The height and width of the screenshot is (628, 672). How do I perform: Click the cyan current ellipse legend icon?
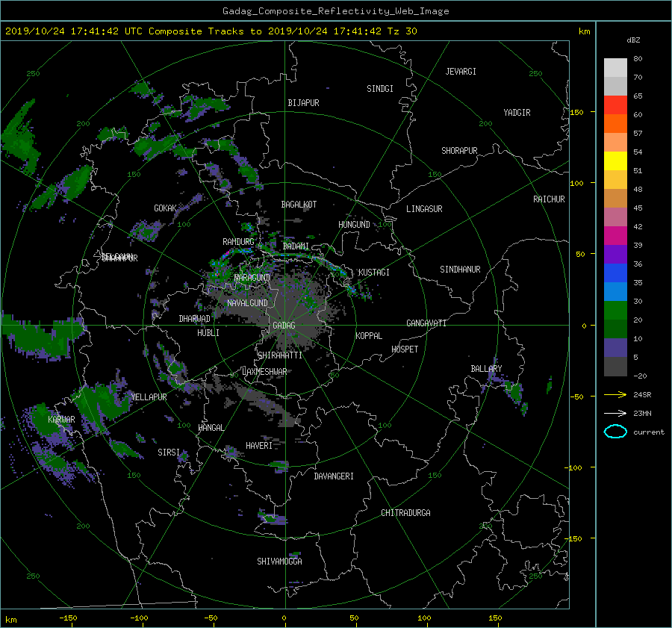pyautogui.click(x=615, y=432)
